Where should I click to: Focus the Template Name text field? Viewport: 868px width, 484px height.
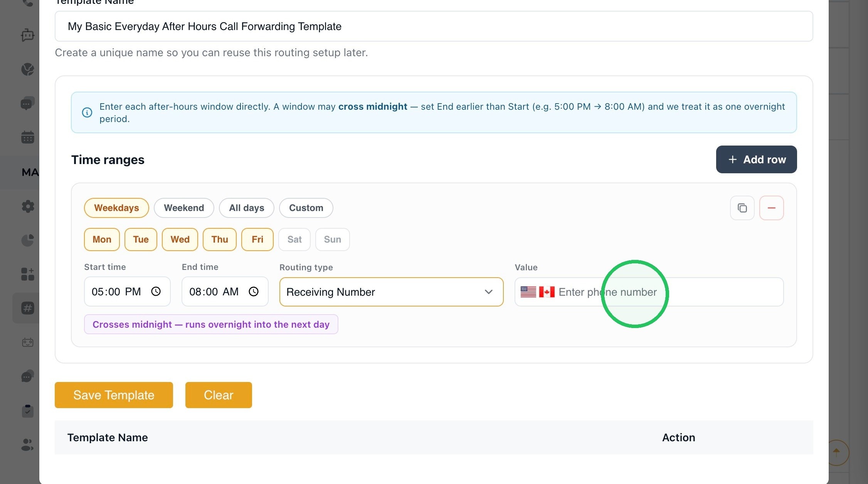[x=434, y=26]
